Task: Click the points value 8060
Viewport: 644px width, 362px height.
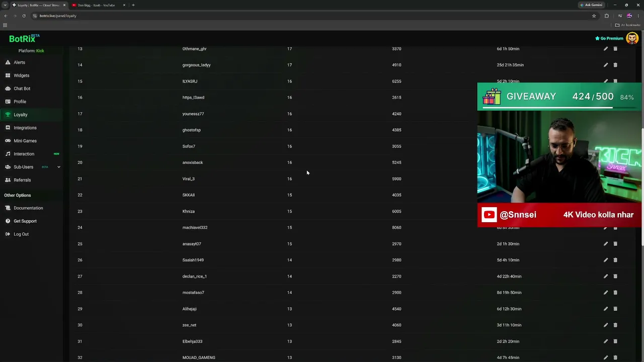Action: click(396, 227)
